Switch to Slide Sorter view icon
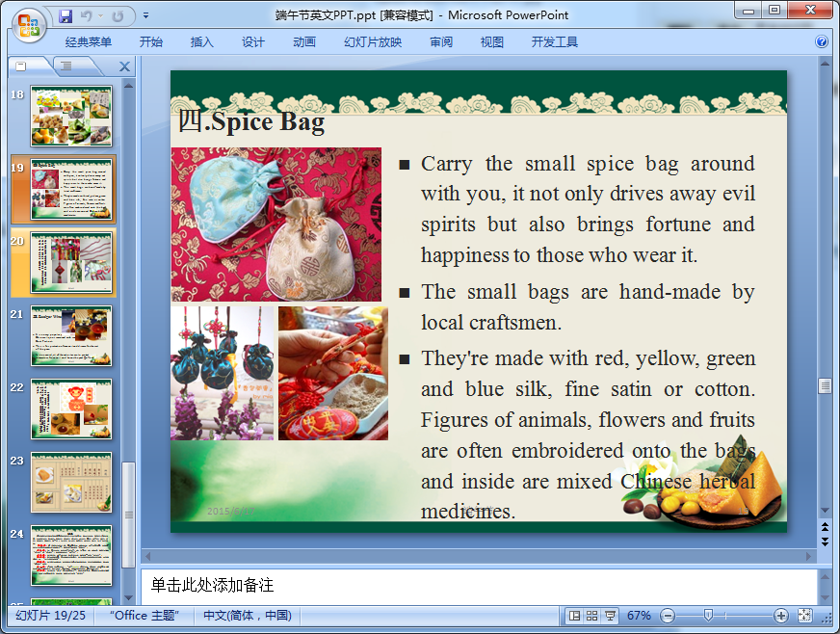Image resolution: width=840 pixels, height=634 pixels. 592,616
